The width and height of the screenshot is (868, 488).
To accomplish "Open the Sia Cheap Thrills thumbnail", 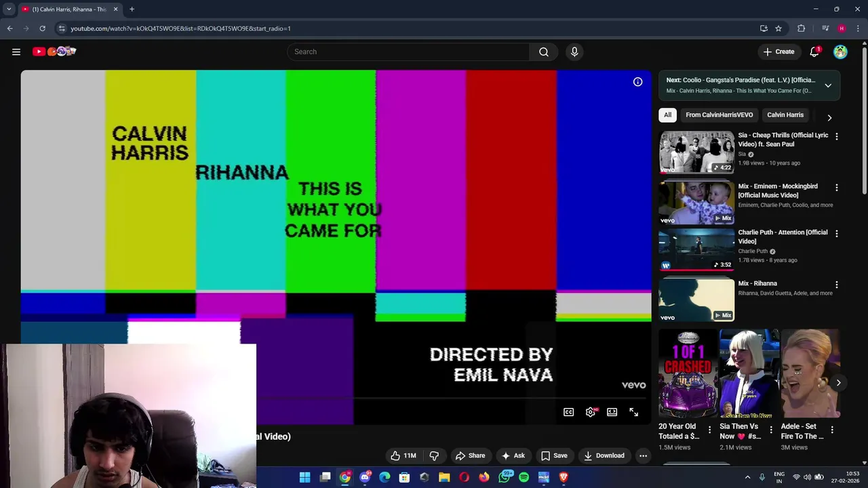I will (x=696, y=152).
